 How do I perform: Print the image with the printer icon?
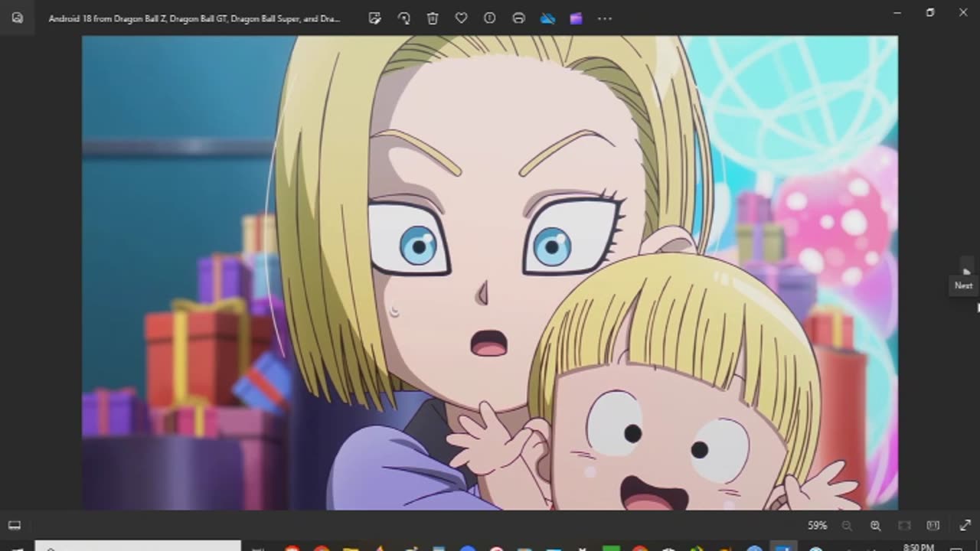pyautogui.click(x=518, y=18)
